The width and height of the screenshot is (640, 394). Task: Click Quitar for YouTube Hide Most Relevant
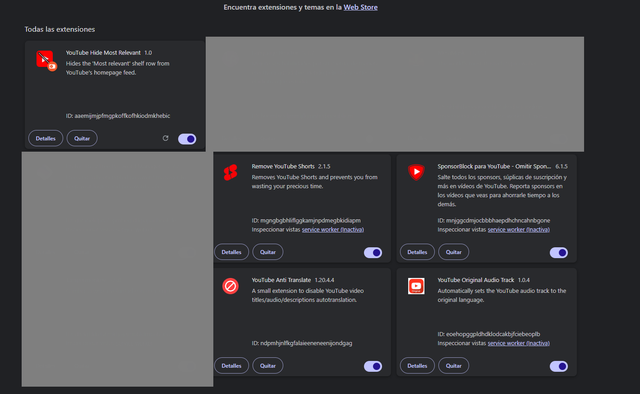(82, 138)
